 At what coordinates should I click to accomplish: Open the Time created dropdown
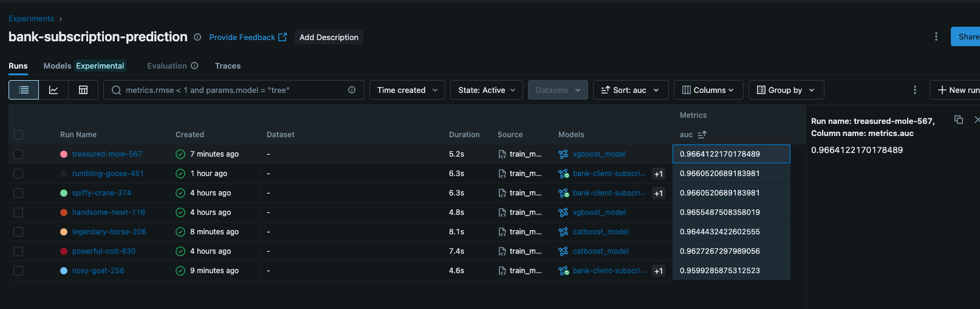pos(407,90)
